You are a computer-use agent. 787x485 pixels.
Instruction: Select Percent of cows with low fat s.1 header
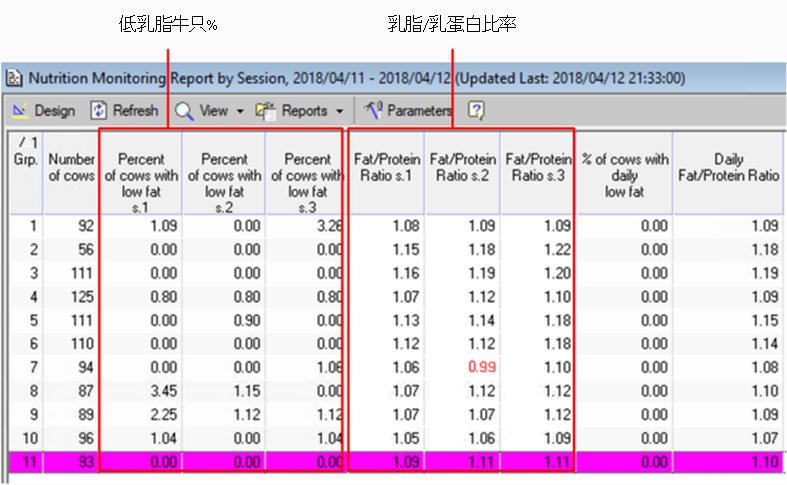click(141, 175)
